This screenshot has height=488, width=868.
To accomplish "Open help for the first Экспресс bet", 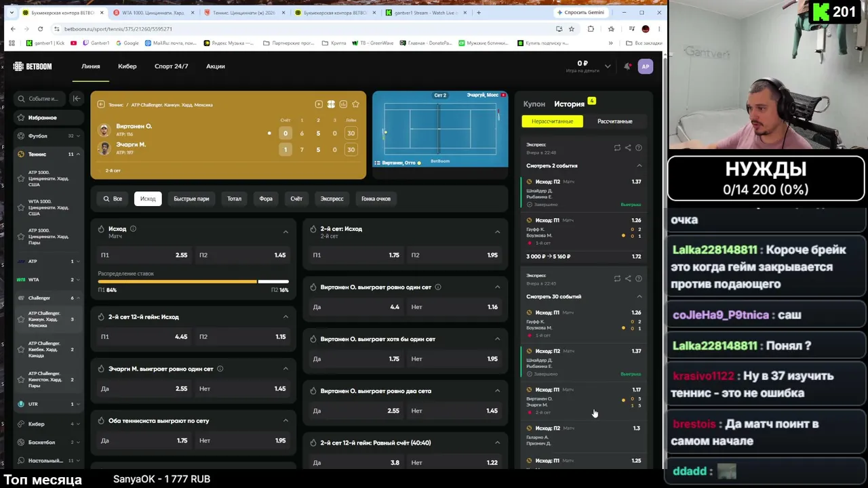I will pyautogui.click(x=639, y=148).
